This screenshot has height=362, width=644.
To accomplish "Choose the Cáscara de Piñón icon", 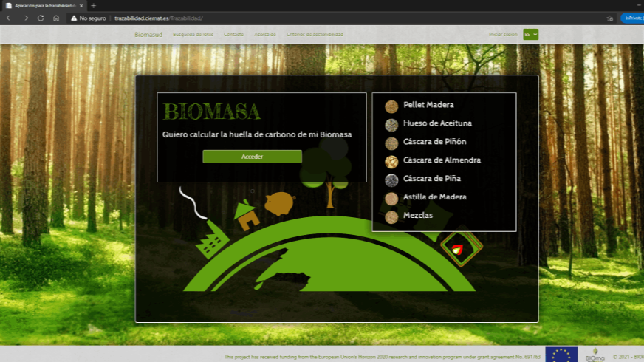I will 391,143.
